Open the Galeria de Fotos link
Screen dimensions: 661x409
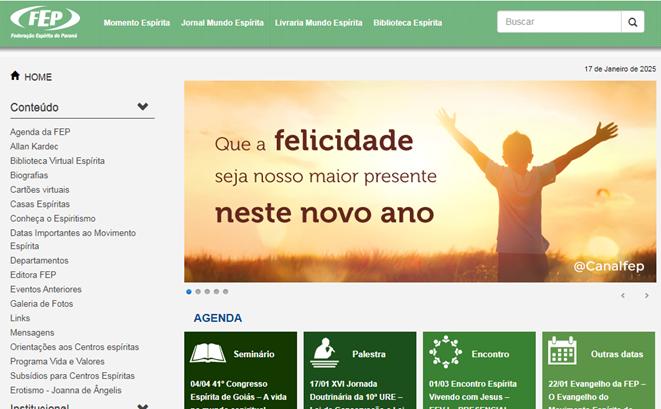(x=41, y=304)
